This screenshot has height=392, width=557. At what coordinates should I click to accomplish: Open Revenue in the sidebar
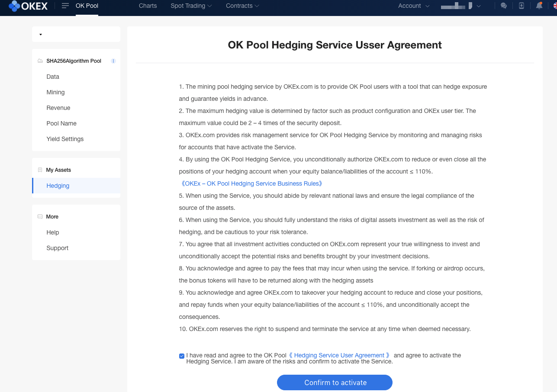click(x=58, y=108)
